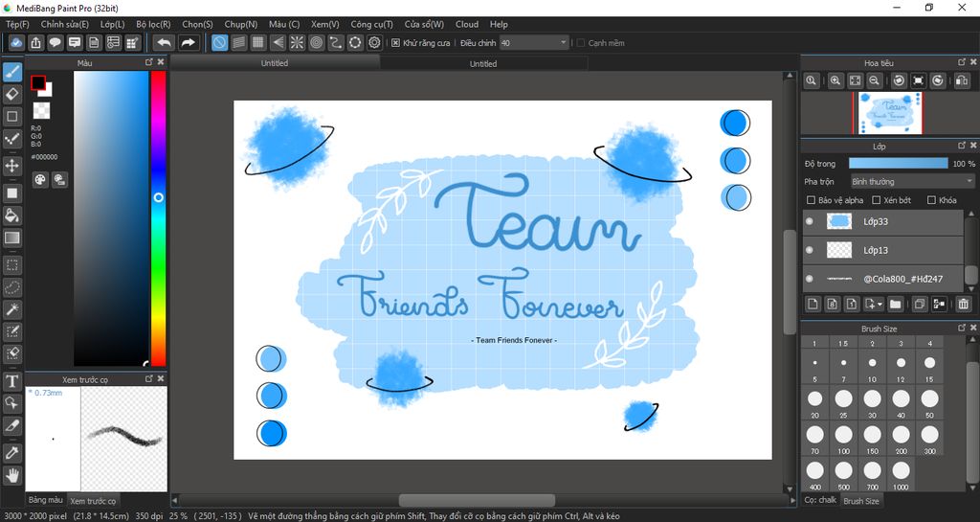Check Xén bớt clipping option
Viewport: 980px width, 522px height.
(x=877, y=200)
